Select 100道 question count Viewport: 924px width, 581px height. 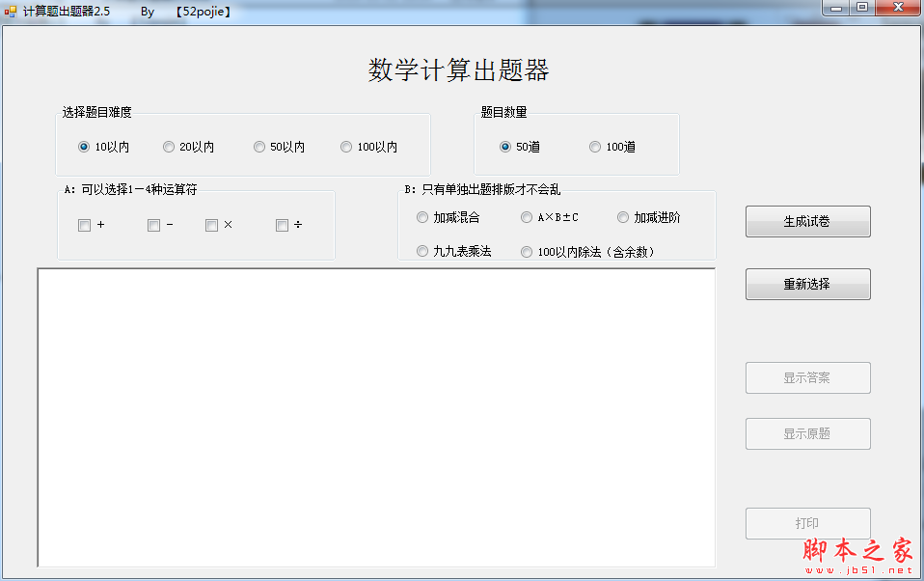(595, 148)
